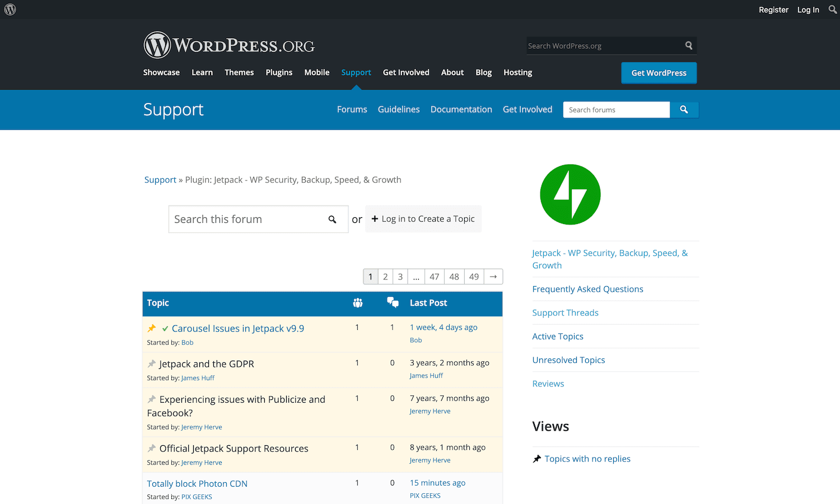Open the Unresolved Topics link
840x504 pixels.
pyautogui.click(x=568, y=360)
